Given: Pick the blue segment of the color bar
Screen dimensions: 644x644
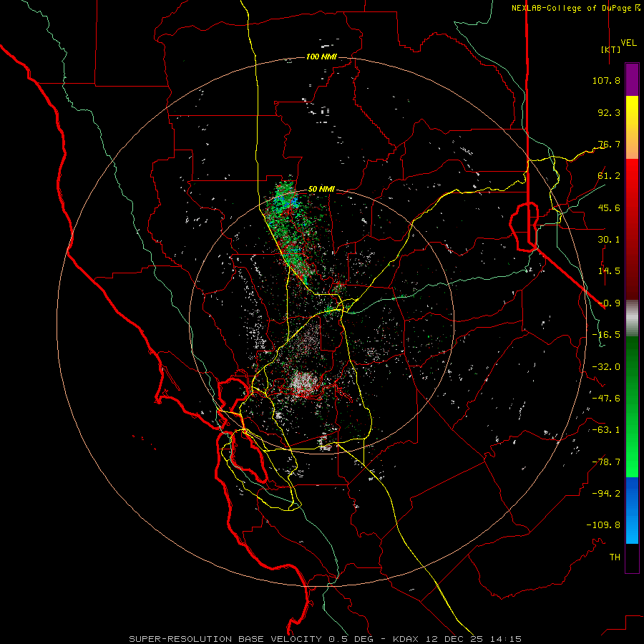Looking at the screenshot, I should point(632,510).
